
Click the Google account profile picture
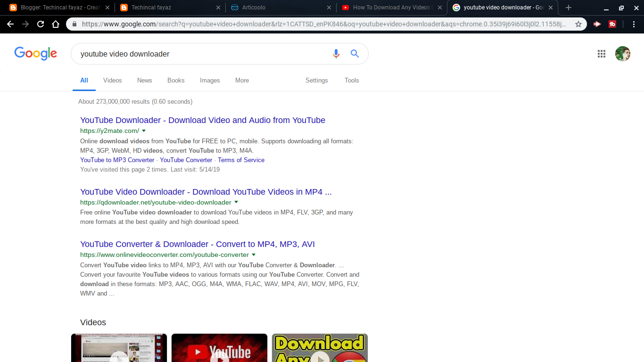coord(623,54)
